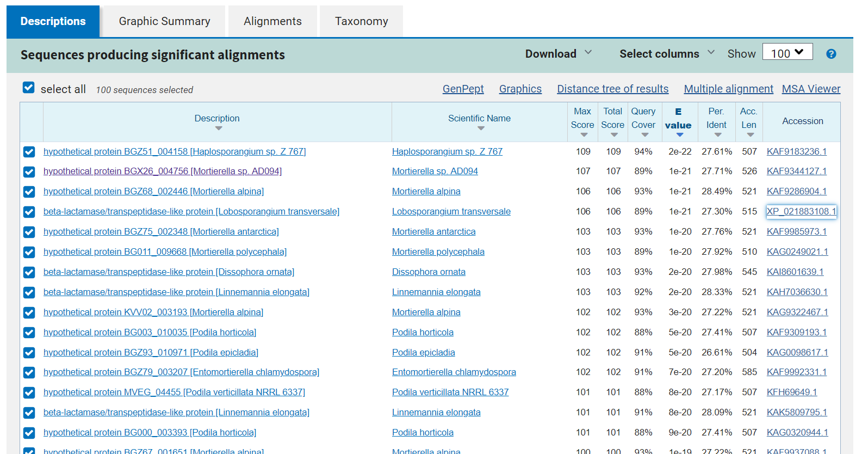Viewport: 868px width, 454px height.
Task: Sort by Total Score column arrow
Action: tap(615, 135)
